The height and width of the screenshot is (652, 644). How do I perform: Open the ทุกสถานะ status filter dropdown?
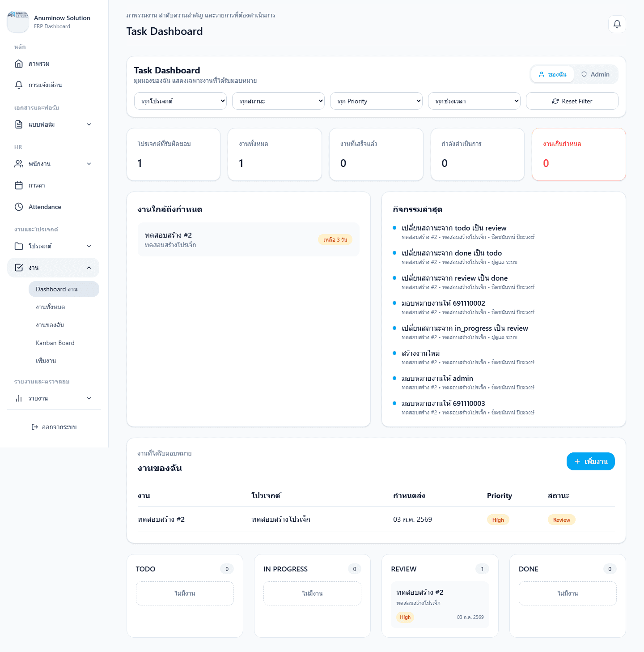click(x=278, y=101)
